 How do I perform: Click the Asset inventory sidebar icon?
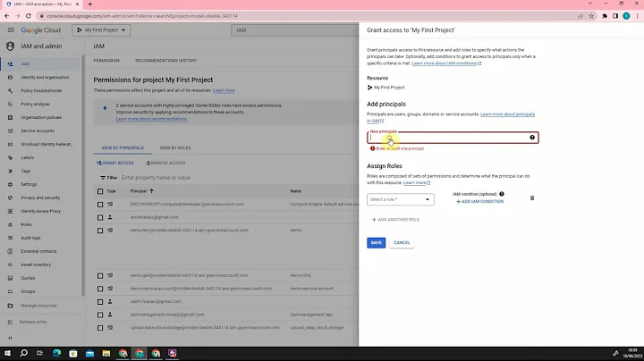10,264
